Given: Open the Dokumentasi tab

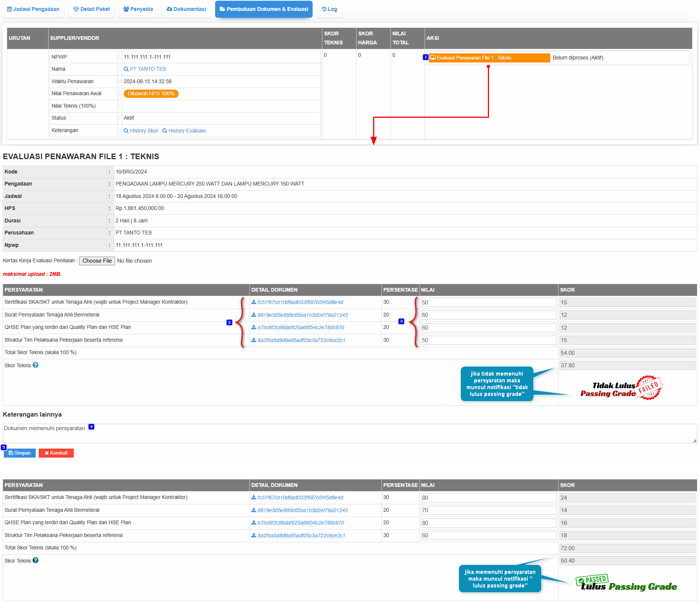Looking at the screenshot, I should [x=186, y=9].
